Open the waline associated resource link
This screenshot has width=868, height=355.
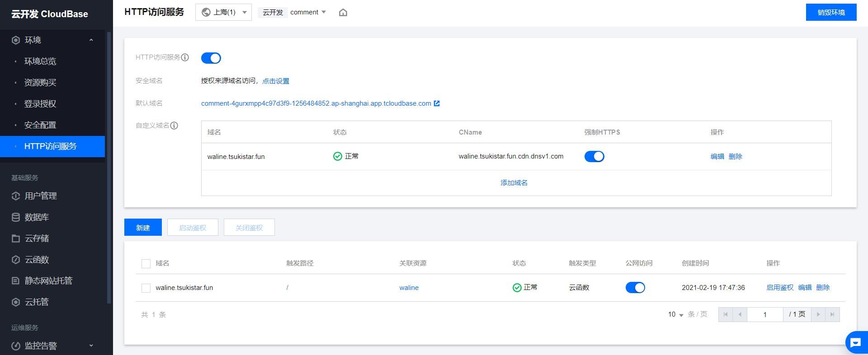click(x=409, y=288)
